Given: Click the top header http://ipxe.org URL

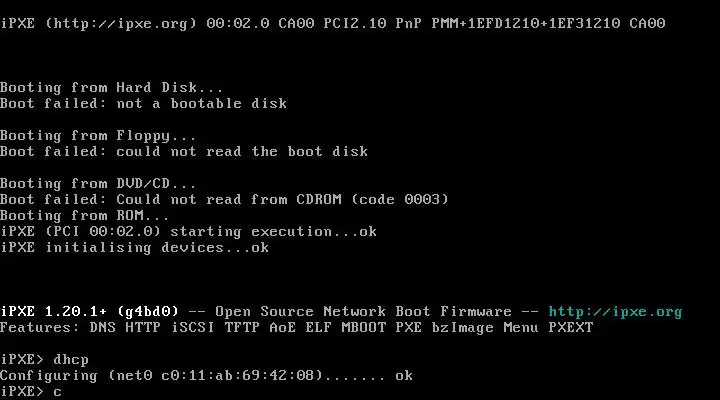Looking at the screenshot, I should coord(120,23).
